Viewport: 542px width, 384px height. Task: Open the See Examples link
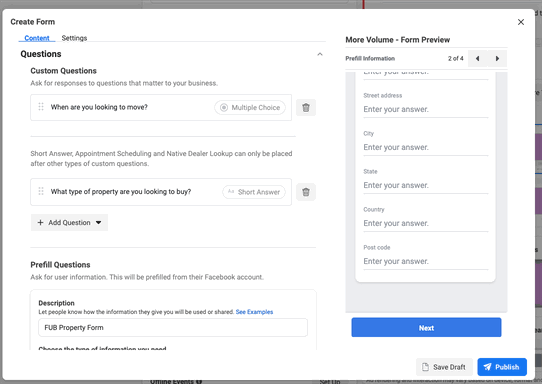pyautogui.click(x=254, y=312)
